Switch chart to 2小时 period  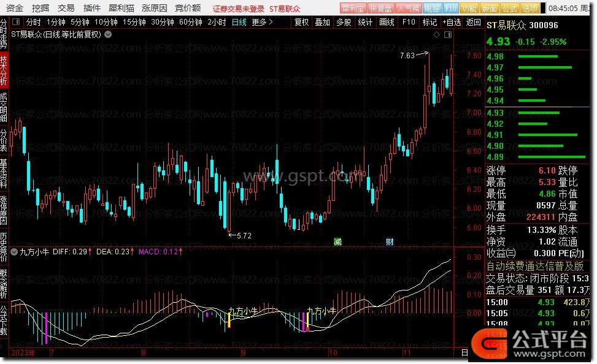coord(217,23)
